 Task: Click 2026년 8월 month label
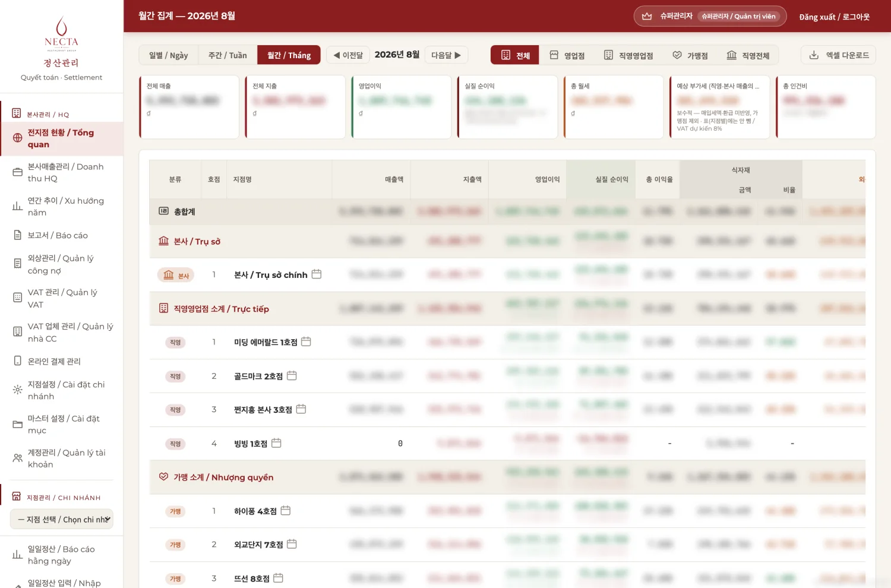click(x=397, y=55)
